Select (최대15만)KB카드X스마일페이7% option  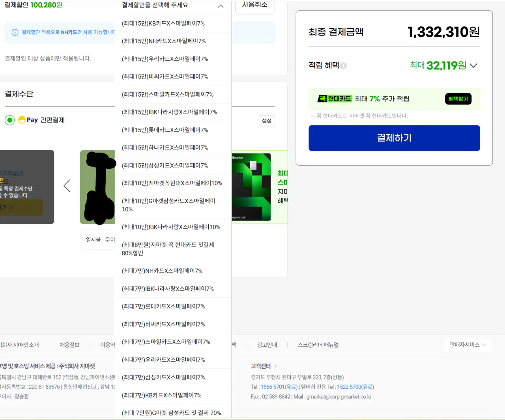(173, 23)
